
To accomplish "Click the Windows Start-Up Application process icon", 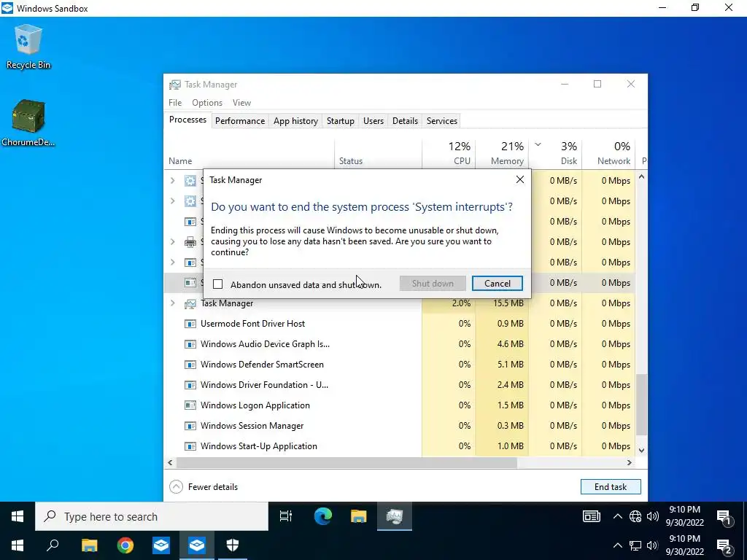I will (190, 446).
